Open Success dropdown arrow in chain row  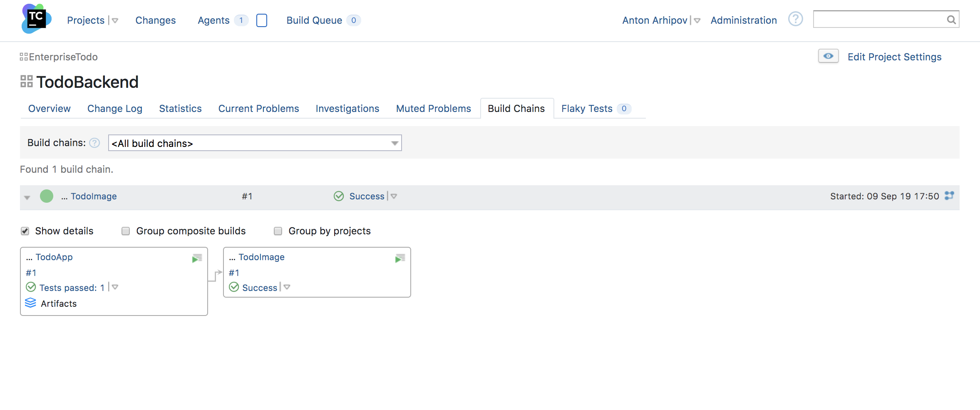pos(394,196)
